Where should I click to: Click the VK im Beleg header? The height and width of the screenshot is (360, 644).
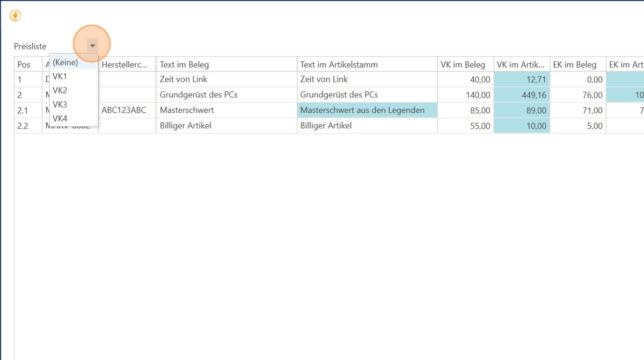coord(465,64)
